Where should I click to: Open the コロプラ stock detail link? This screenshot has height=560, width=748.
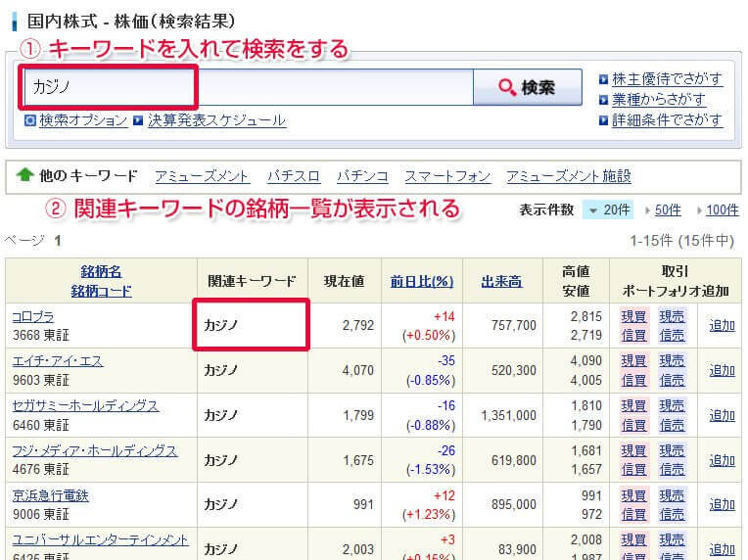pos(32,316)
